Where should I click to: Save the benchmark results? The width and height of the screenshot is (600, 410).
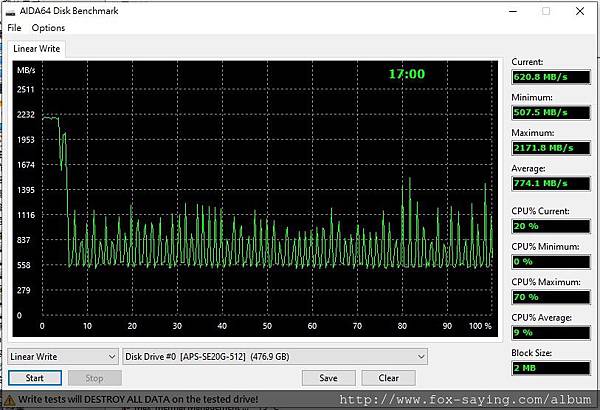328,378
